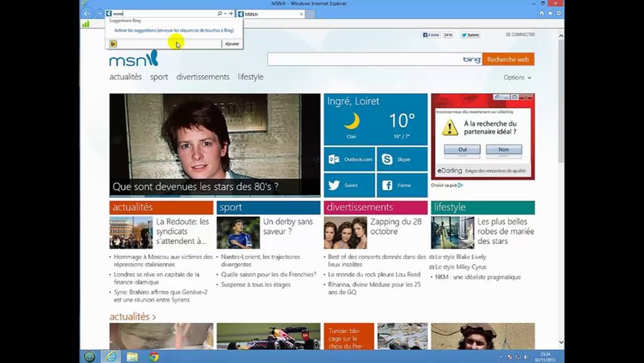Click the MSN butterfly logo

pos(134,59)
